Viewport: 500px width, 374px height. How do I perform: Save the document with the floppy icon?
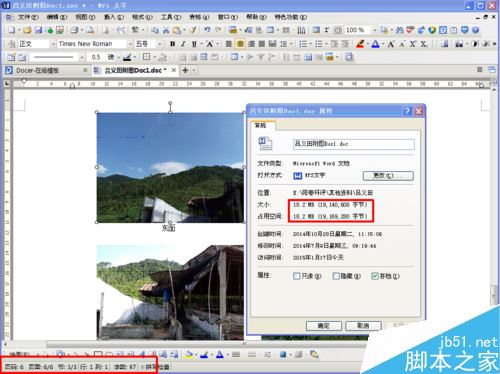pos(39,30)
